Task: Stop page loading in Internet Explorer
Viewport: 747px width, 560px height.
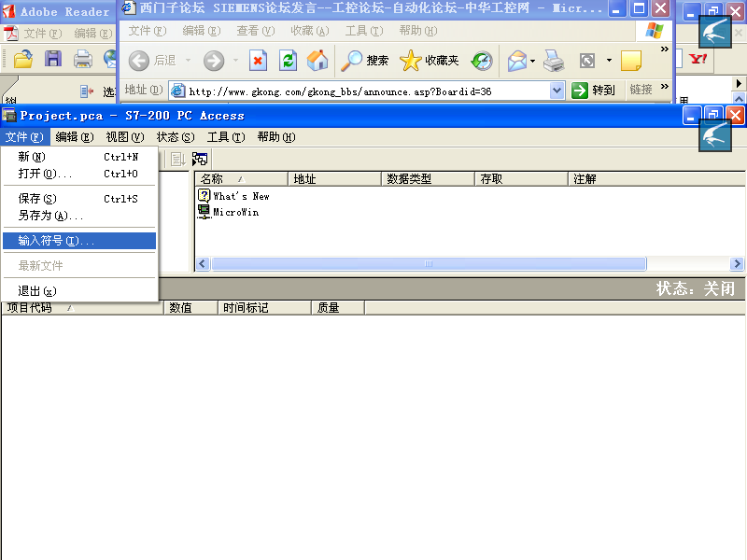Action: pos(258,61)
